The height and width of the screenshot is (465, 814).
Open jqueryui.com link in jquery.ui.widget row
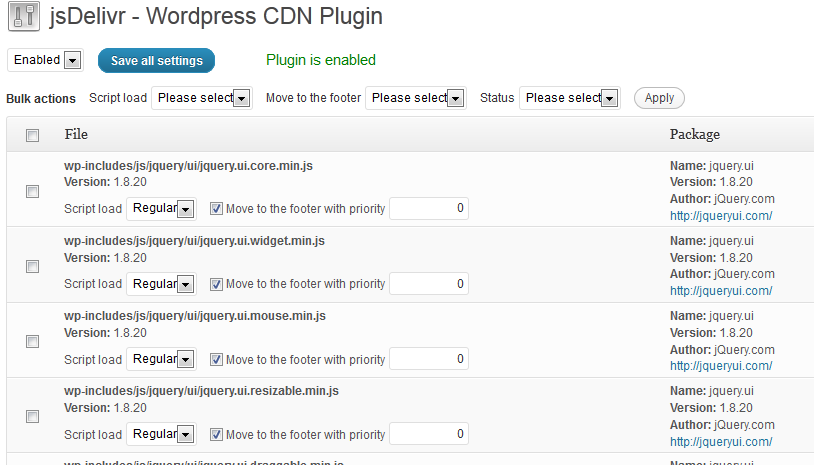click(x=721, y=291)
